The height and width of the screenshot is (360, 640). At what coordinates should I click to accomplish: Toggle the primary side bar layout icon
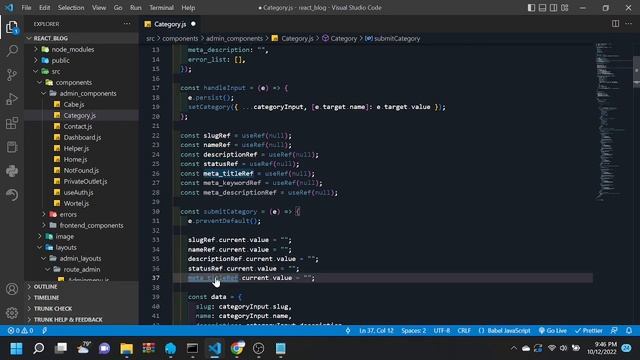[531, 8]
